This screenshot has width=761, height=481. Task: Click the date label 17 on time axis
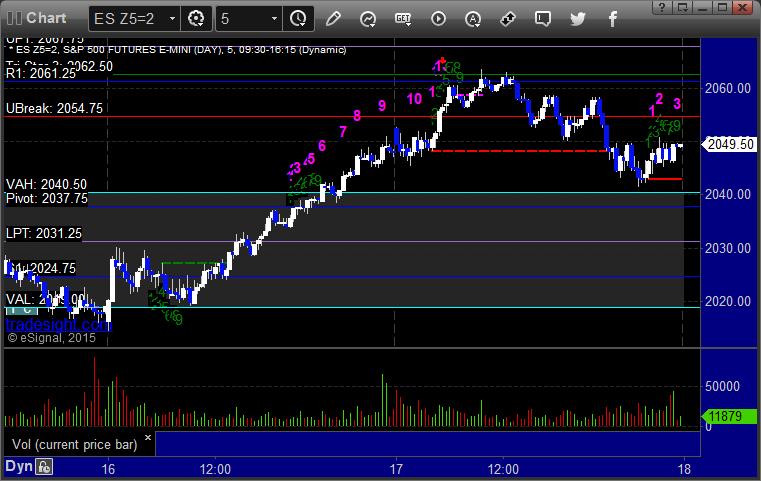397,469
